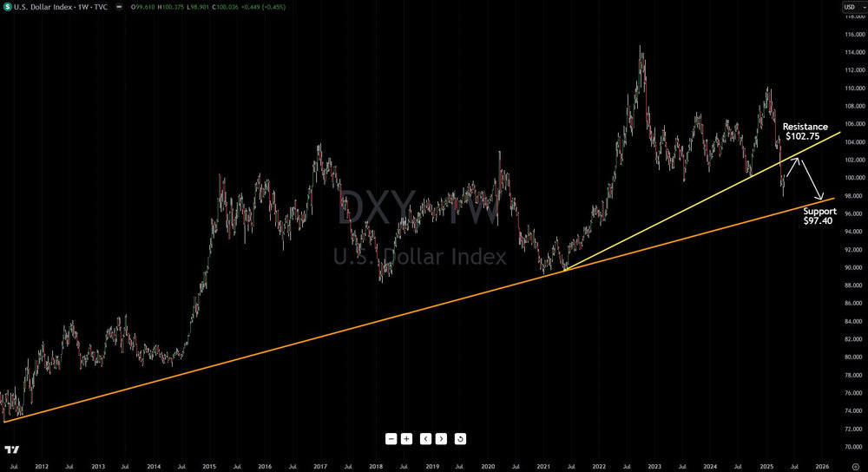
Task: Click the 114.000 price axis label
Action: pyautogui.click(x=855, y=52)
